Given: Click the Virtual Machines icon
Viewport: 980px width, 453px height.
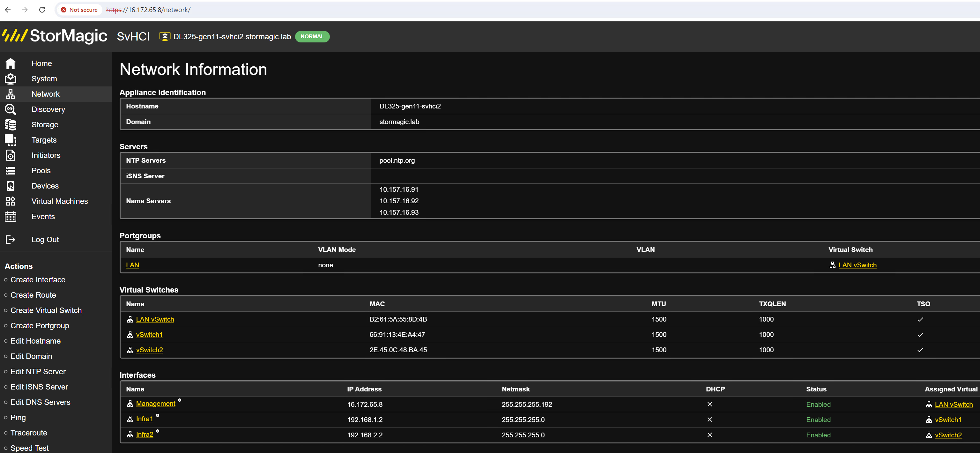Looking at the screenshot, I should (x=10, y=201).
